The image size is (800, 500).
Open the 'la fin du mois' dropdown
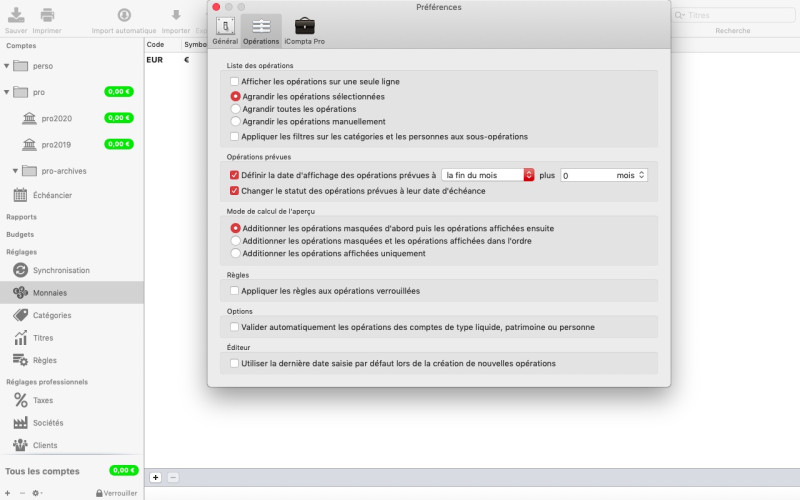pos(488,175)
